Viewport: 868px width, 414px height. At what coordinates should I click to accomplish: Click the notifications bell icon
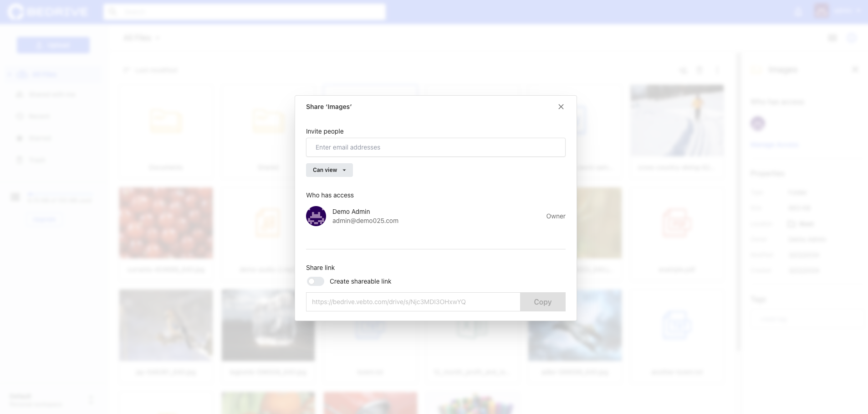[x=798, y=12]
